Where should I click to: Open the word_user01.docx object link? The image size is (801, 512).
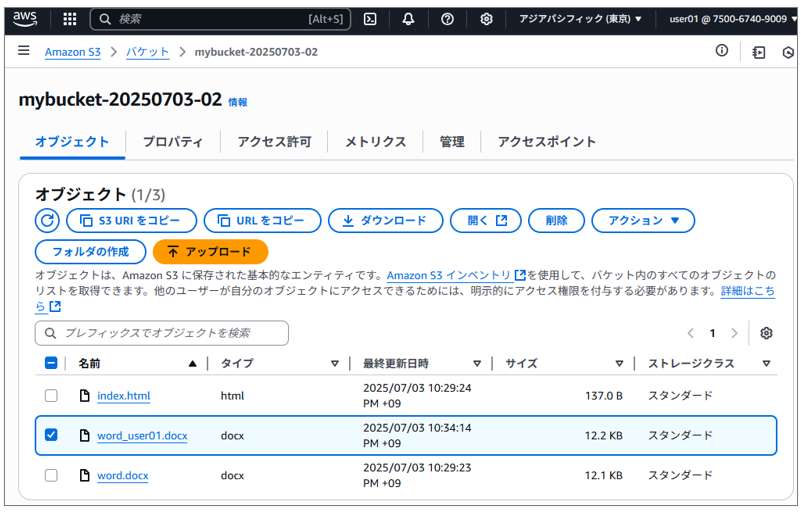[142, 435]
